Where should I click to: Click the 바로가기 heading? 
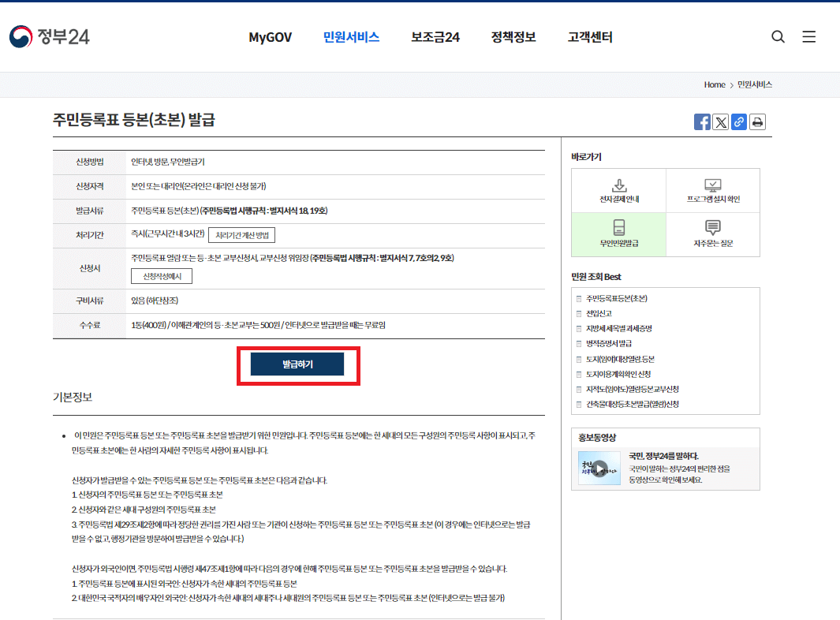586,157
